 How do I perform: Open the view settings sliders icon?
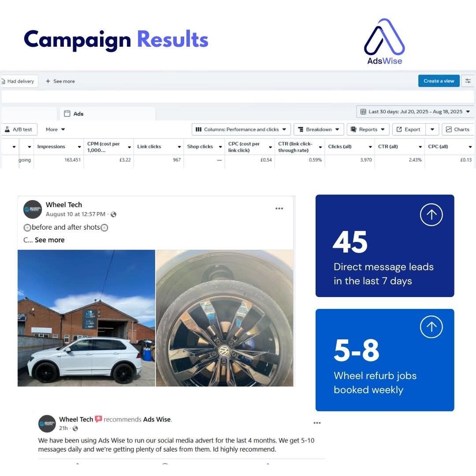(x=468, y=81)
